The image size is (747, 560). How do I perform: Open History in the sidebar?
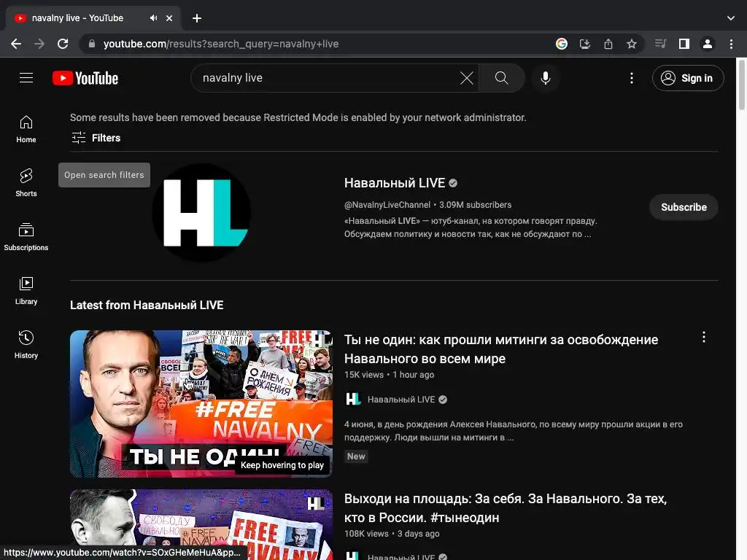coord(26,345)
